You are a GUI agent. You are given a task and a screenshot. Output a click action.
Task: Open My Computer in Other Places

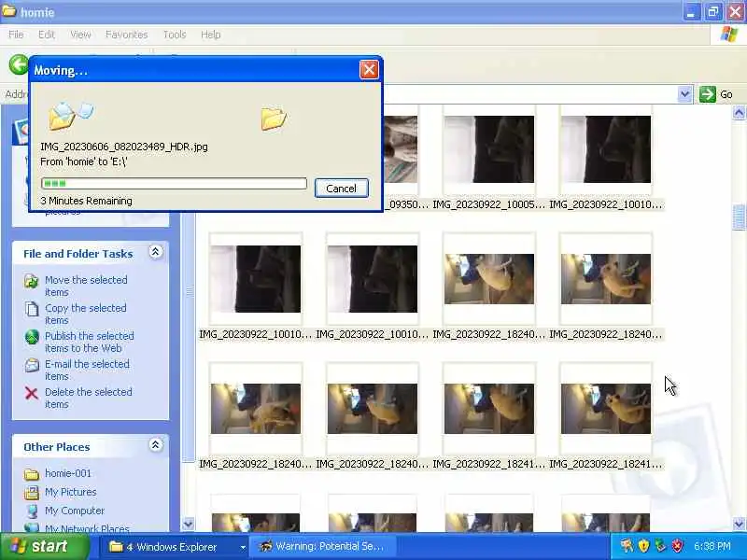coord(75,511)
